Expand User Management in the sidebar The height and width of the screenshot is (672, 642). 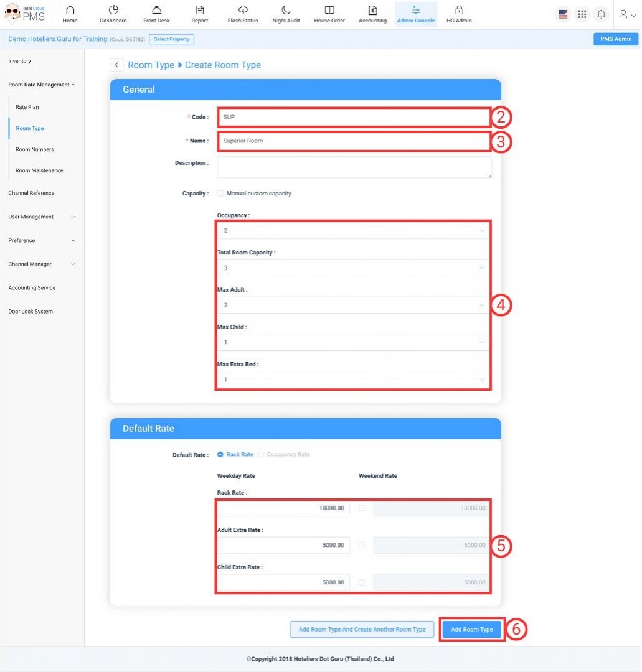coord(42,217)
